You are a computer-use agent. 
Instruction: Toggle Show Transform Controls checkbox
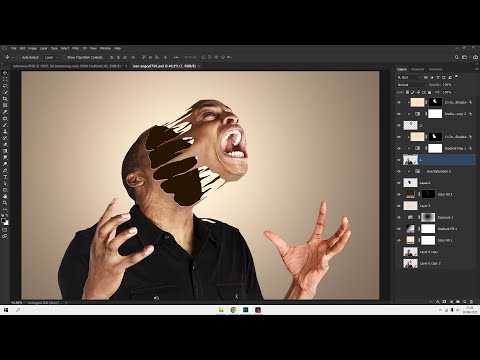64,57
